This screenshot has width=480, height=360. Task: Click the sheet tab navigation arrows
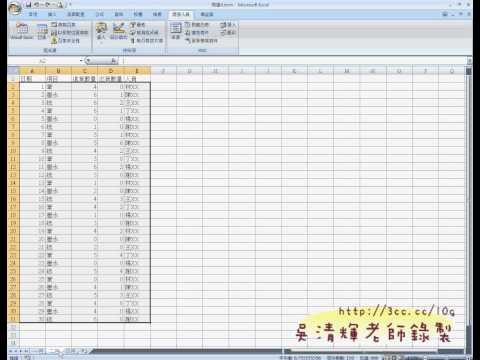(19, 351)
